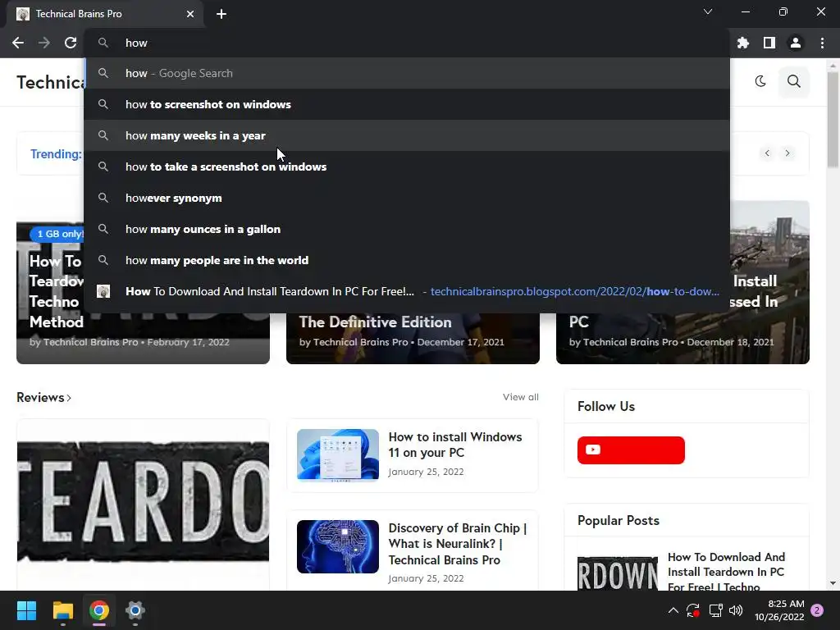Close the Technical Brains Pro tab
Image resolution: width=840 pixels, height=630 pixels.
190,14
